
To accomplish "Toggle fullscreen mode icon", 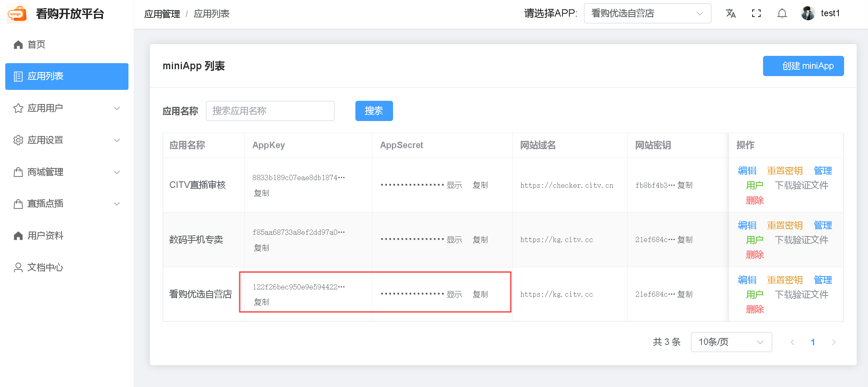I will click(x=756, y=13).
